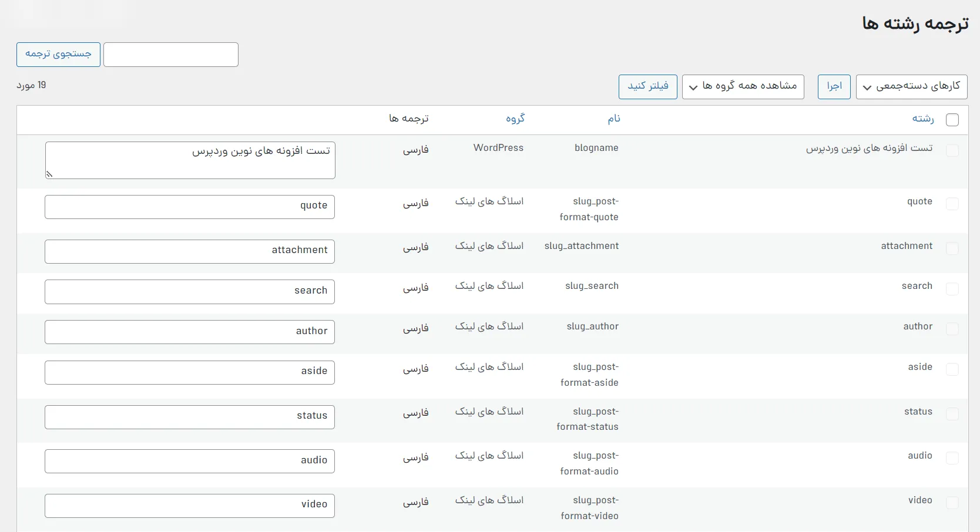The width and height of the screenshot is (980, 532).
Task: Check the box for the blogname row
Action: pyautogui.click(x=952, y=150)
